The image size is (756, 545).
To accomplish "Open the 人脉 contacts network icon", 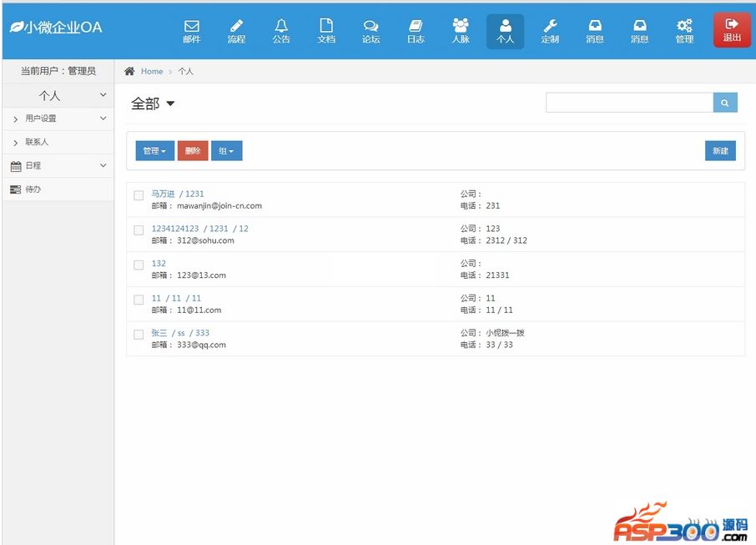I will click(461, 32).
